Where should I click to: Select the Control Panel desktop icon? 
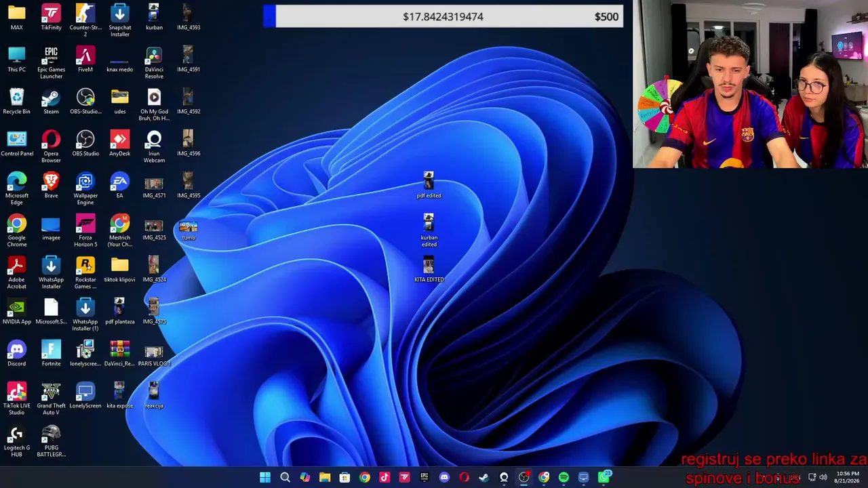click(x=17, y=144)
